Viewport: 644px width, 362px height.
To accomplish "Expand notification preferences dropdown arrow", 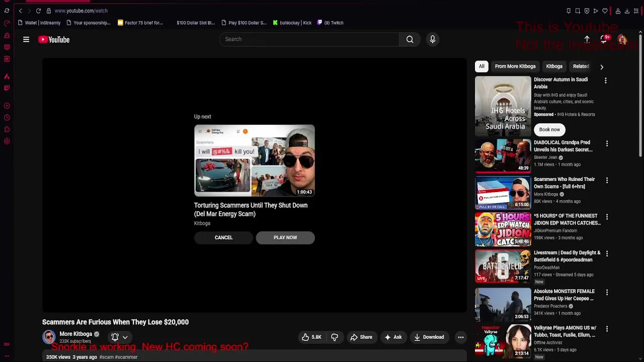I will (125, 337).
